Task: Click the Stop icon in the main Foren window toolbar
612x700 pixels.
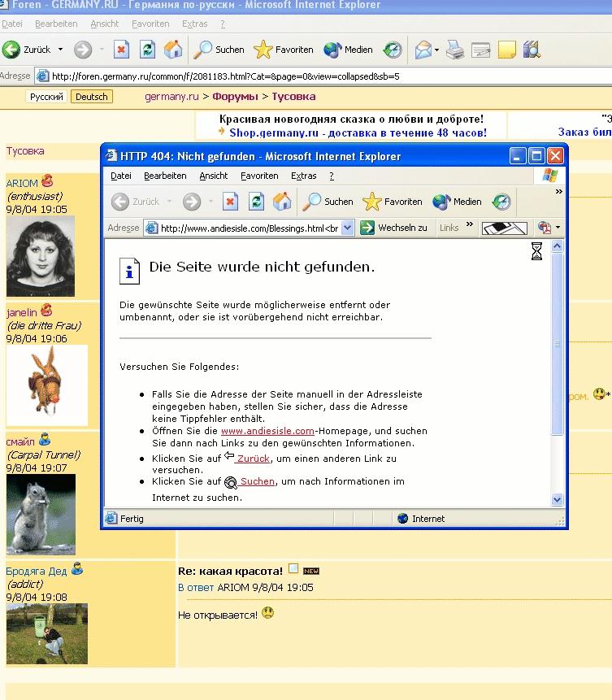Action: 121,50
